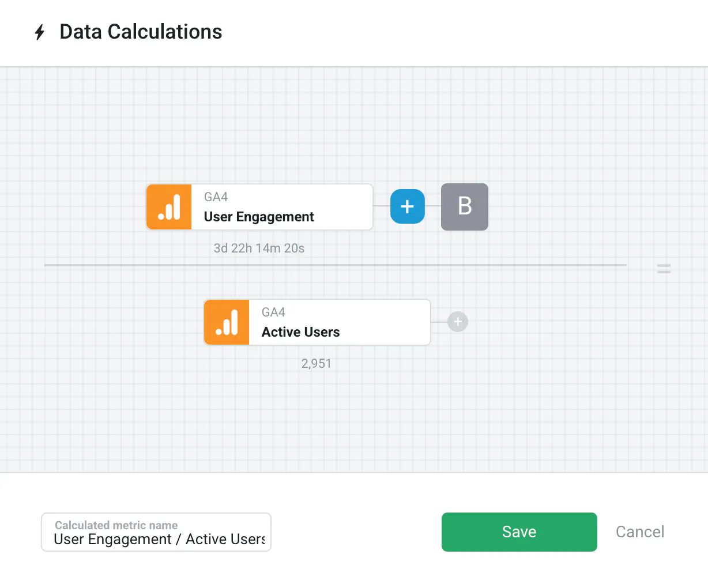Click the orange GA4 icon on User Engagement

(x=169, y=207)
